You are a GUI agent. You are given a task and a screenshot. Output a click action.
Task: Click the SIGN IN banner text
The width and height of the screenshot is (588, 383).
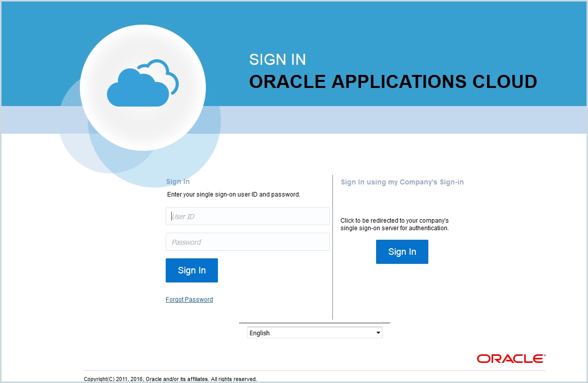277,59
